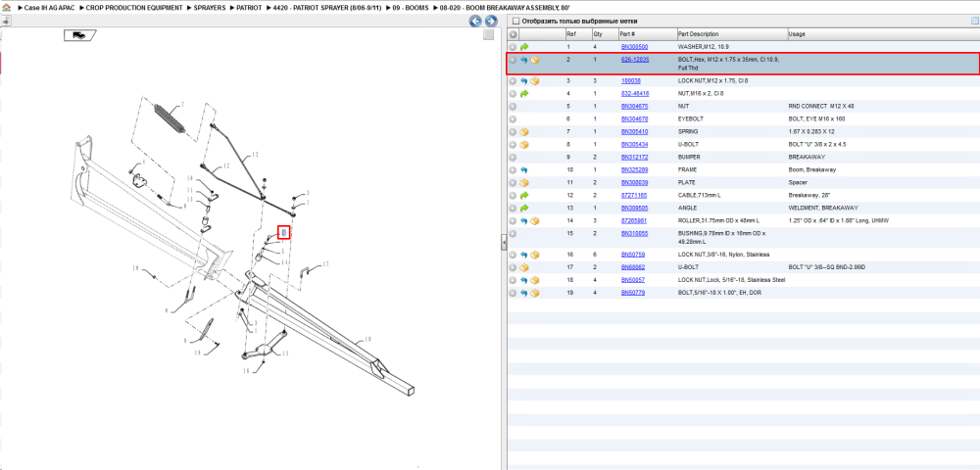Click package icon in SPRING row
980x470 pixels.
coord(524,132)
